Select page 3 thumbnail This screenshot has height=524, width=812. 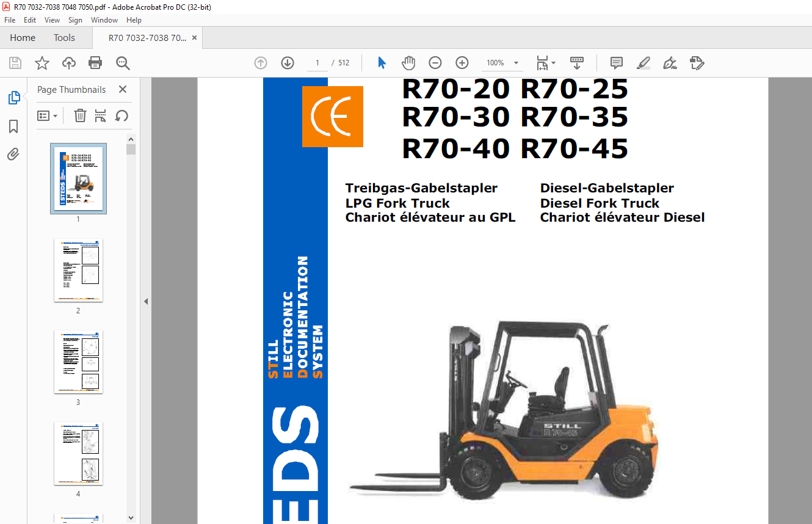click(78, 362)
